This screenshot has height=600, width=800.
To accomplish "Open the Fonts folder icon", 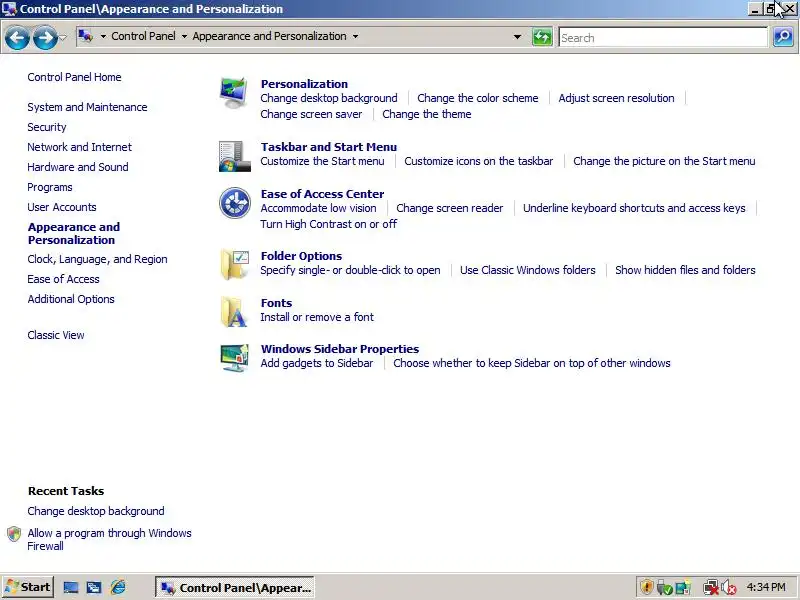I will coord(234,311).
